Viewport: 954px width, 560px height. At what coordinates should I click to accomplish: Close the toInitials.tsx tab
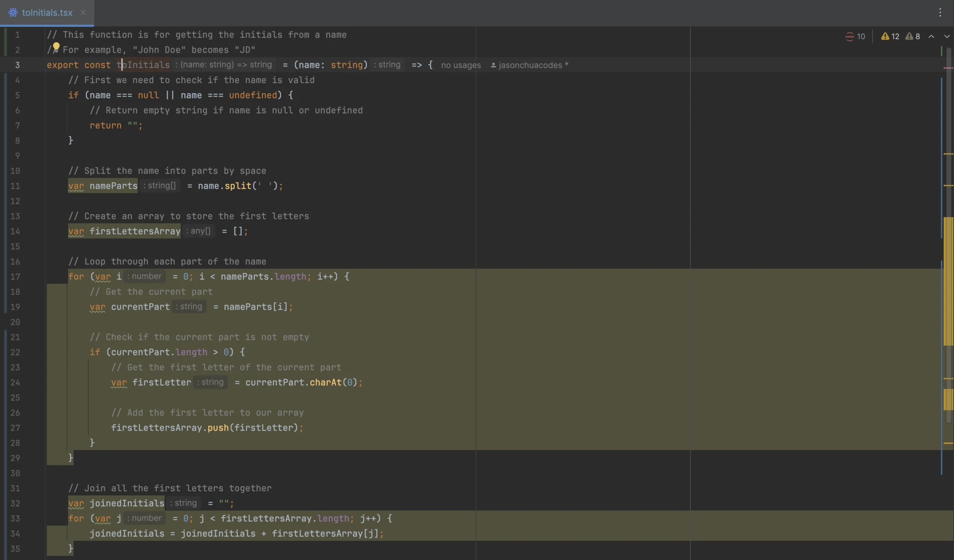coord(83,13)
